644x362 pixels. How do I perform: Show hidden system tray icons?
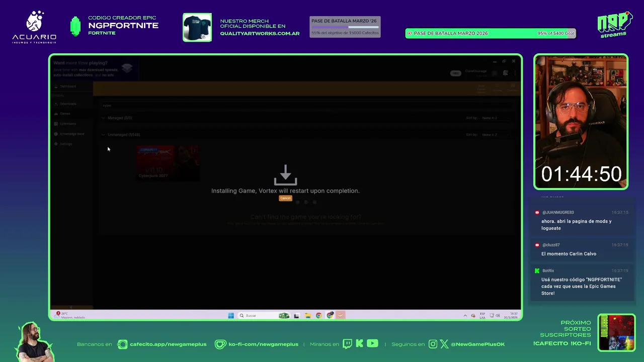pos(465,316)
